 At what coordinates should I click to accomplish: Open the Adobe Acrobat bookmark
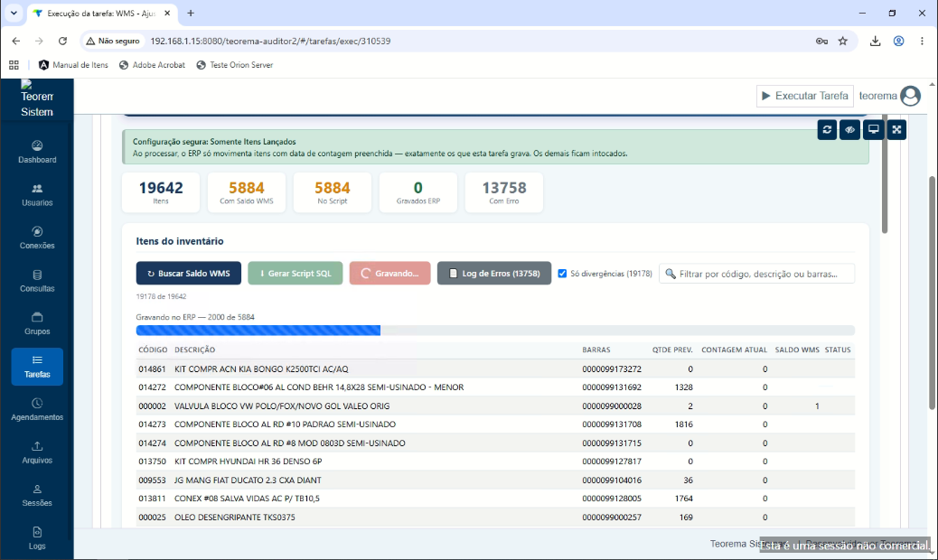tap(153, 64)
